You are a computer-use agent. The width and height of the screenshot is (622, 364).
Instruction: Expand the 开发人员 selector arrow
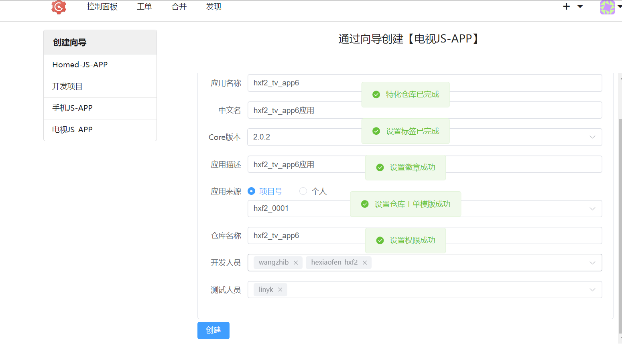click(592, 263)
